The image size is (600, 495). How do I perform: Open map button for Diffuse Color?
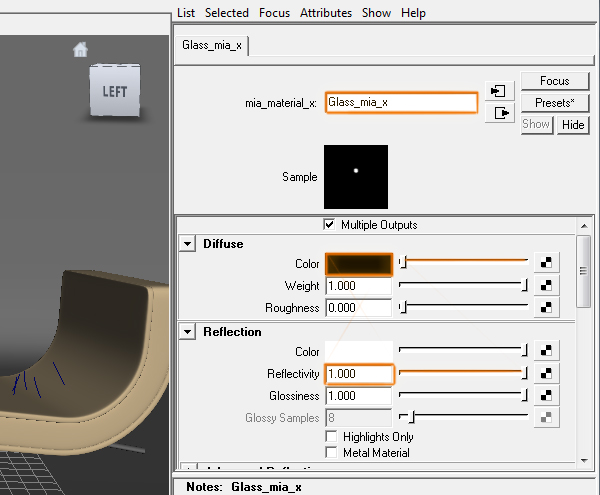(546, 262)
